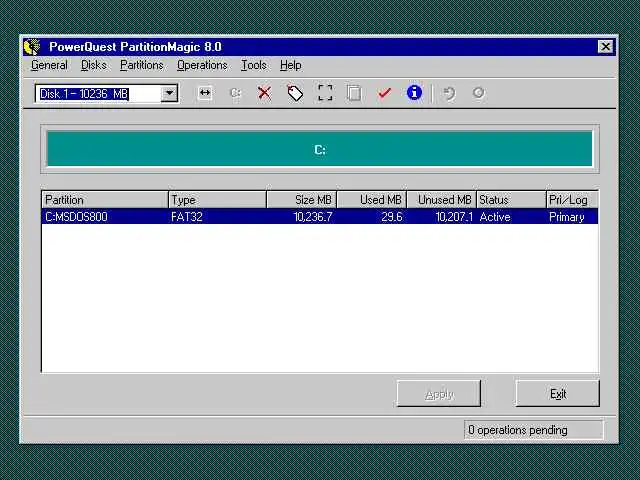This screenshot has height=480, width=640.
Task: Click the Exit button
Action: [558, 394]
